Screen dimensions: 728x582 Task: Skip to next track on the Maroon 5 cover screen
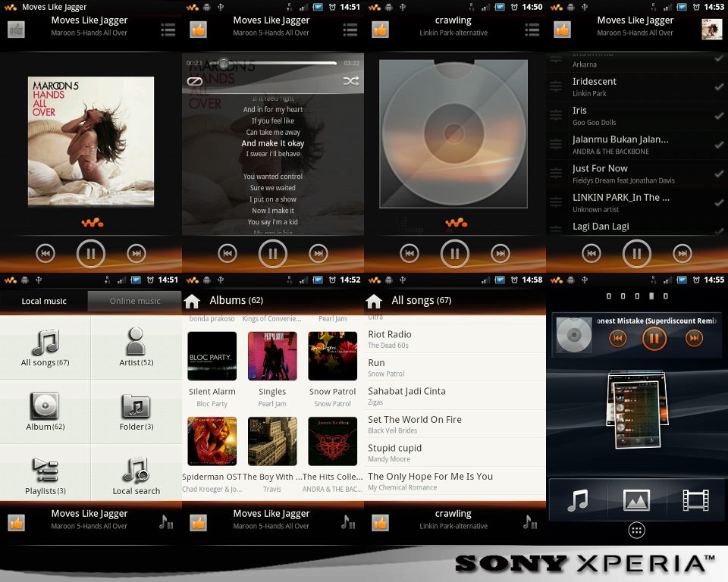tap(136, 253)
